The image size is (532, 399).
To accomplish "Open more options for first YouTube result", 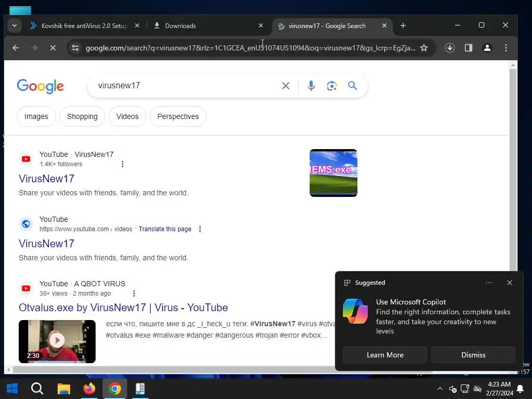I will (123, 164).
